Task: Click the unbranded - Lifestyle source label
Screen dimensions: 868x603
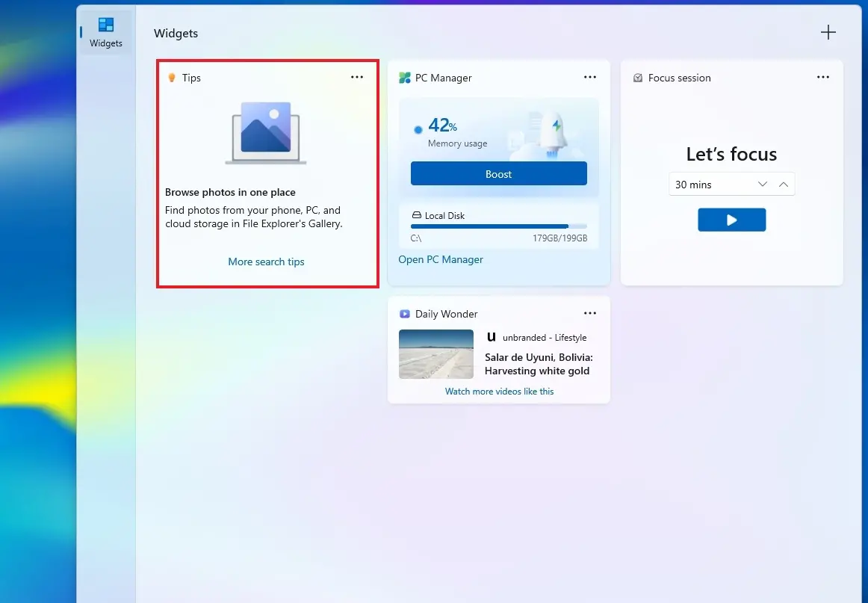Action: [545, 337]
